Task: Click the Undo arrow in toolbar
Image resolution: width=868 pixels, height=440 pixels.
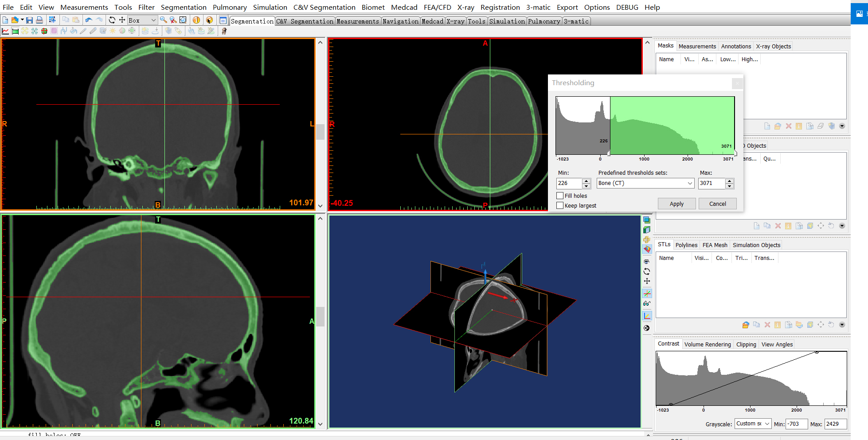Action: [x=89, y=20]
